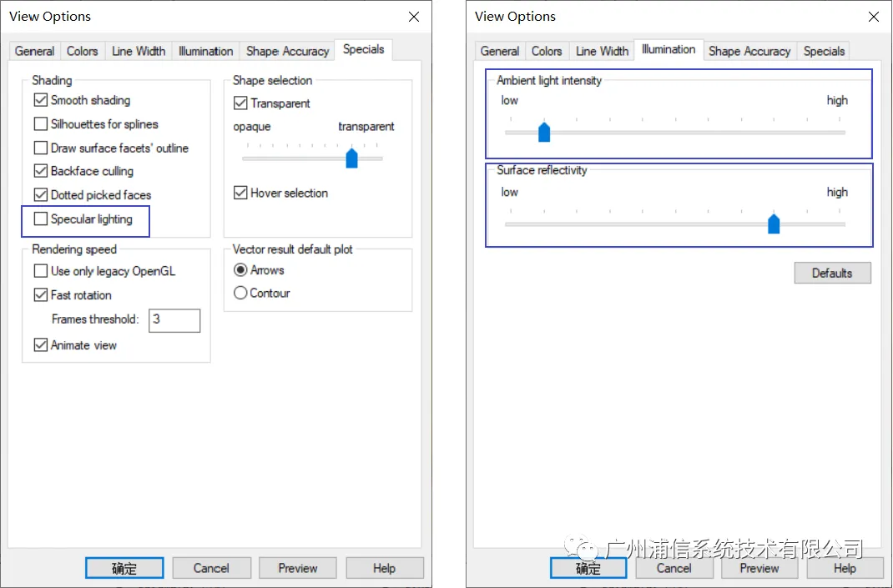The width and height of the screenshot is (893, 588).
Task: Click the Defaults button
Action: coord(832,273)
